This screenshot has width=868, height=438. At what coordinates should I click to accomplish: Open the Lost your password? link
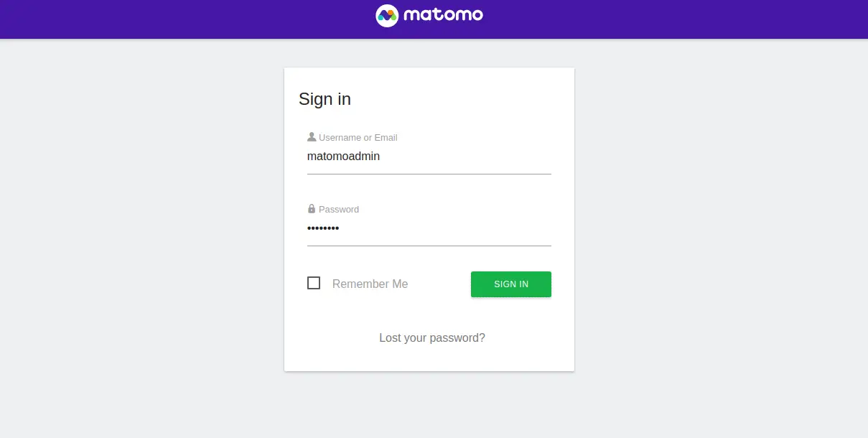tap(432, 337)
